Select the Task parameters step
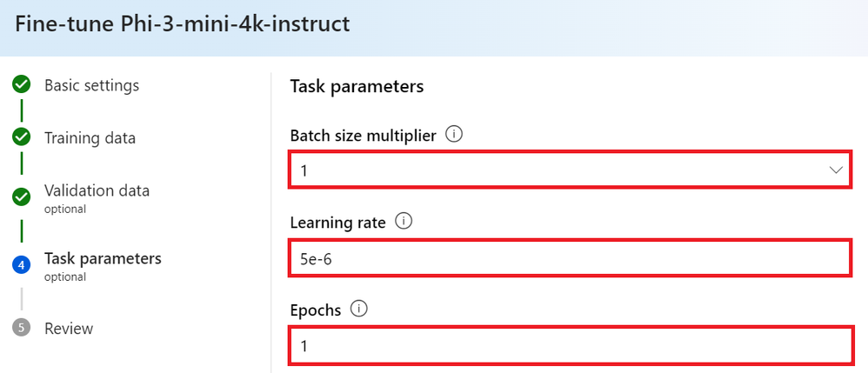868x373 pixels. pos(103,258)
